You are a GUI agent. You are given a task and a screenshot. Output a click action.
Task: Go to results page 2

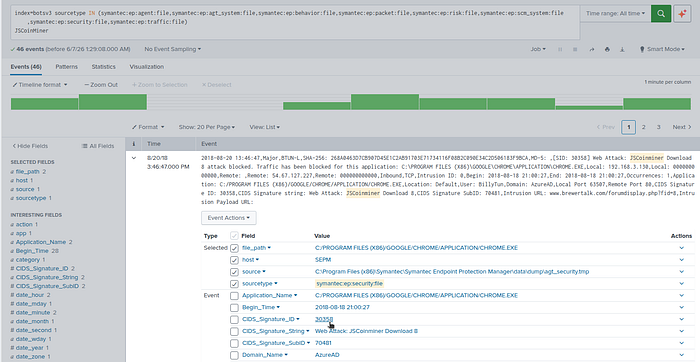[643, 127]
